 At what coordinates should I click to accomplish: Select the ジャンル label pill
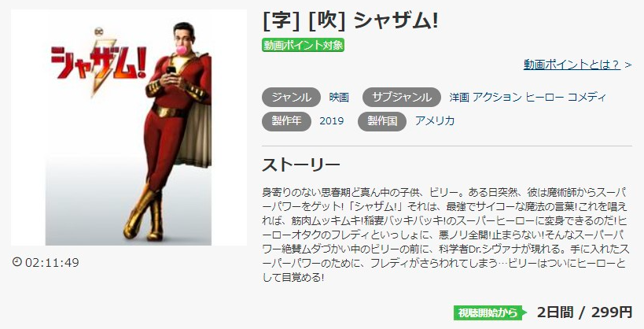click(x=291, y=98)
